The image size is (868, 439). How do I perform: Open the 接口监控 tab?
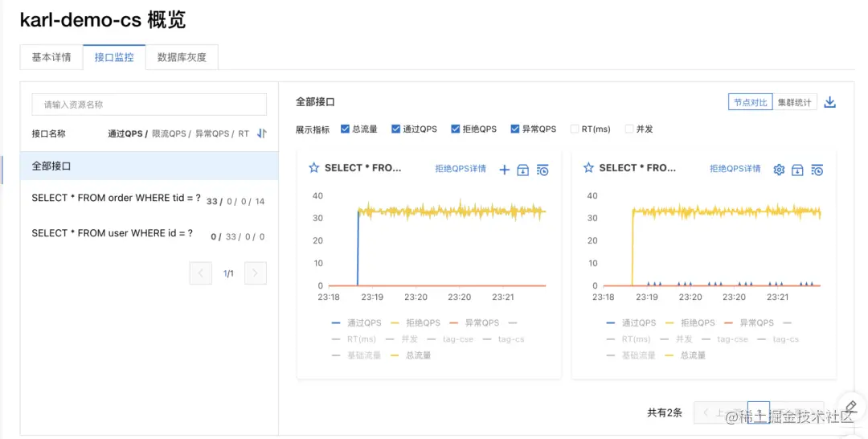pos(114,58)
